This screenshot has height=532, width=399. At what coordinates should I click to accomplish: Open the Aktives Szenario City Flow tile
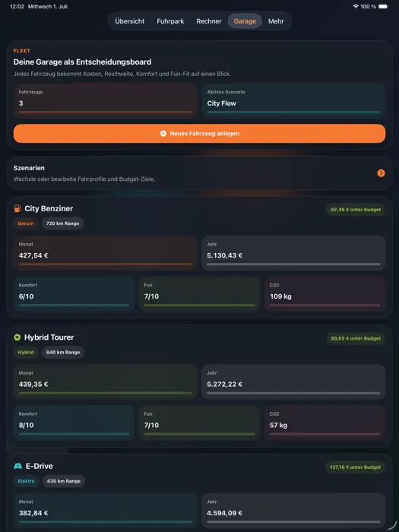click(x=293, y=101)
